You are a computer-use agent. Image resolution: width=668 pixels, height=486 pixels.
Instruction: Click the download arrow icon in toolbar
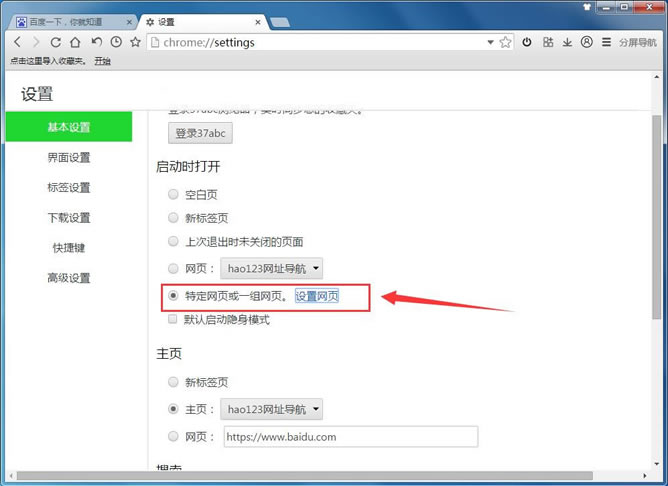567,42
